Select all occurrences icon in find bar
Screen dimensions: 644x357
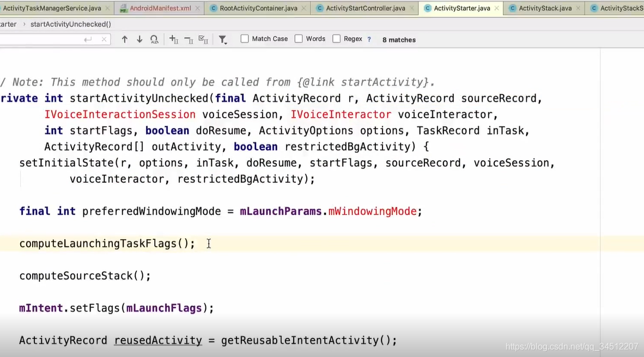[x=203, y=39]
